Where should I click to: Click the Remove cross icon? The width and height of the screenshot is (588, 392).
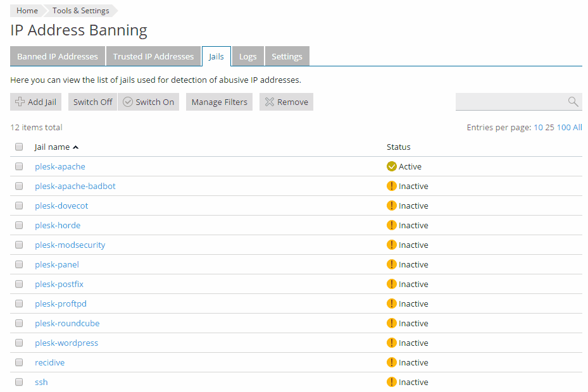(x=270, y=102)
